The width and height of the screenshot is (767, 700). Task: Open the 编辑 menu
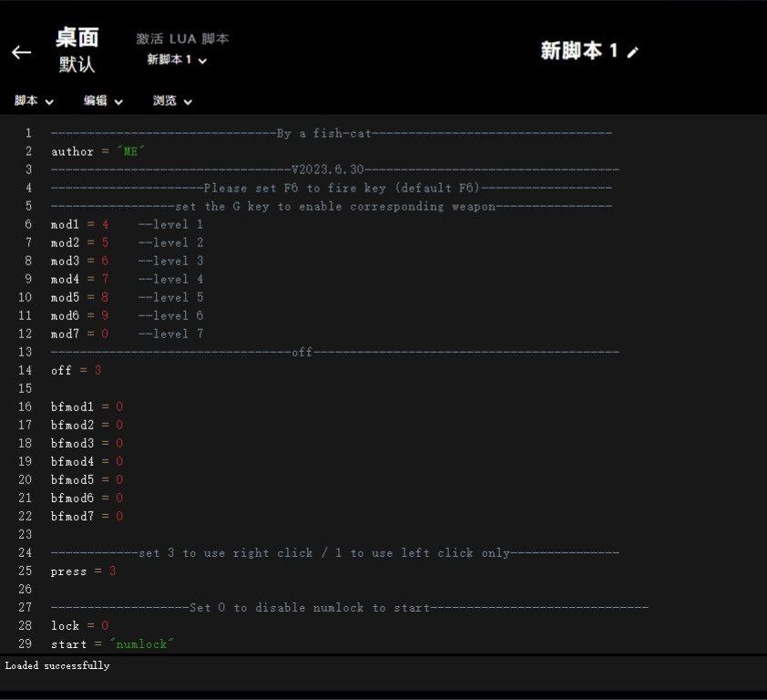[x=103, y=101]
